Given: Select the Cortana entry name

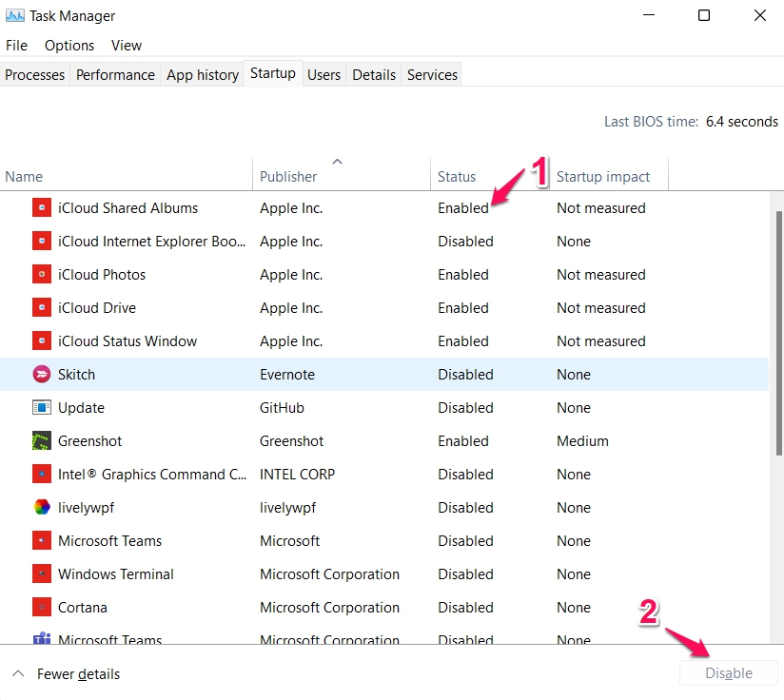Looking at the screenshot, I should [x=83, y=608].
